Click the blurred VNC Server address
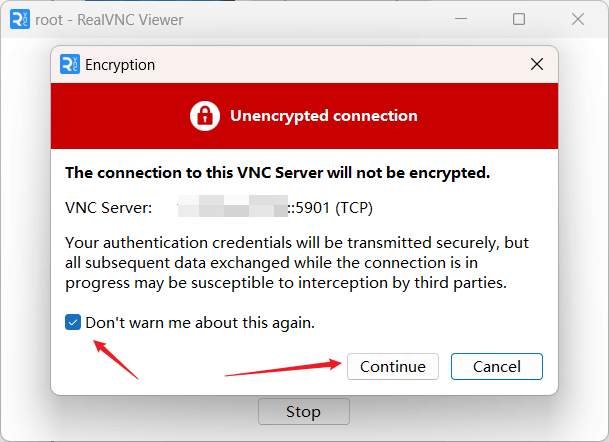Screen dimensions: 609x442 [x=232, y=206]
